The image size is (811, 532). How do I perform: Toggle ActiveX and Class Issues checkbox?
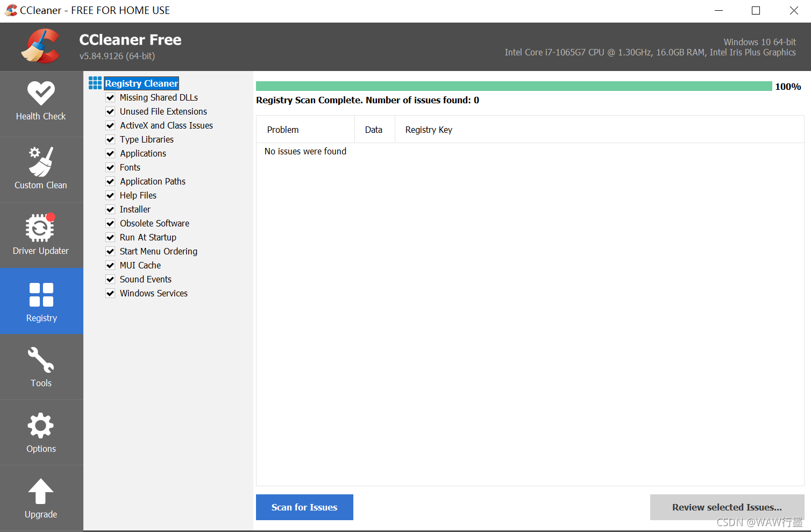tap(110, 125)
